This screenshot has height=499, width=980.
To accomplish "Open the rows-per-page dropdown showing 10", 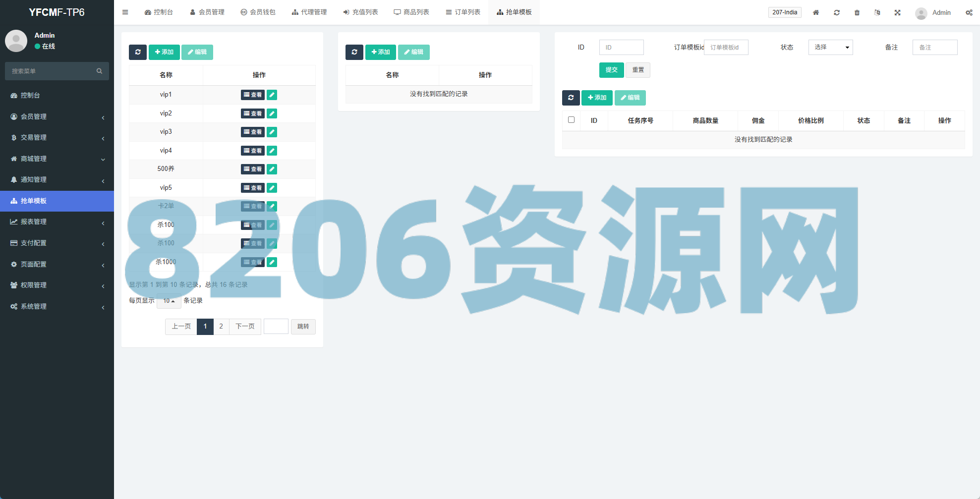I will (169, 301).
